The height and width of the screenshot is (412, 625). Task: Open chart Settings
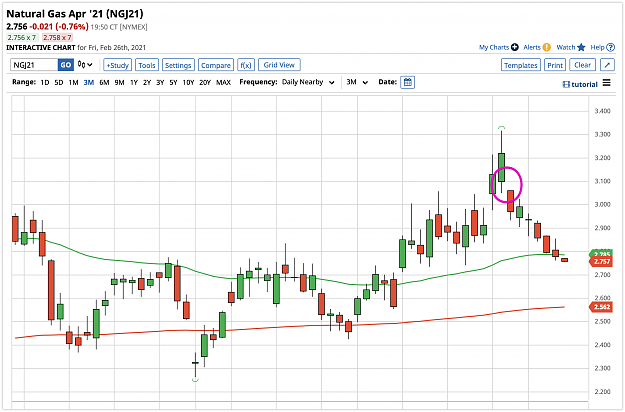[178, 65]
